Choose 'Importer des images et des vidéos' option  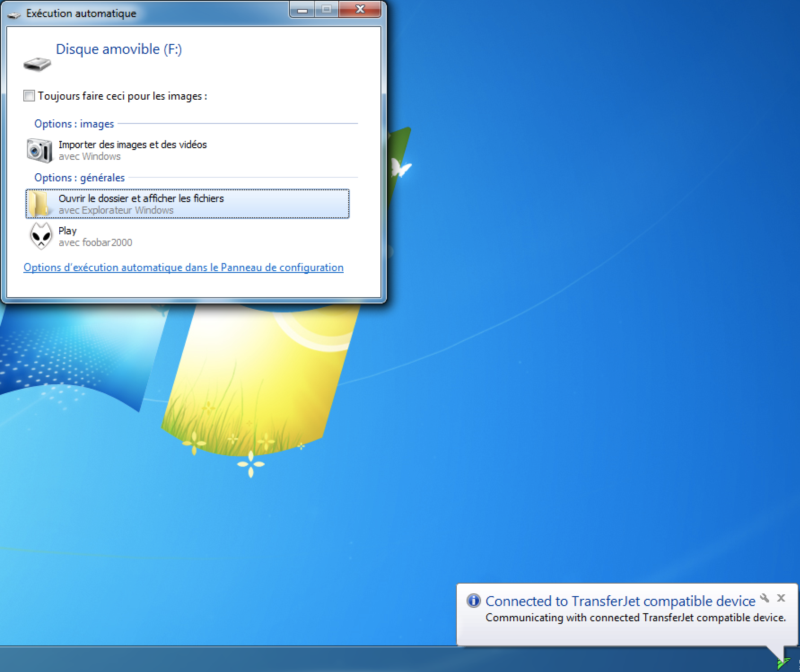click(188, 150)
